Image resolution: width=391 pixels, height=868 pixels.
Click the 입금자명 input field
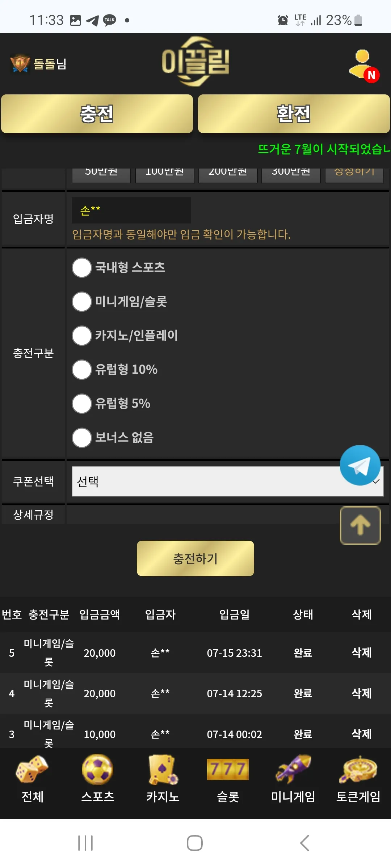(x=131, y=210)
